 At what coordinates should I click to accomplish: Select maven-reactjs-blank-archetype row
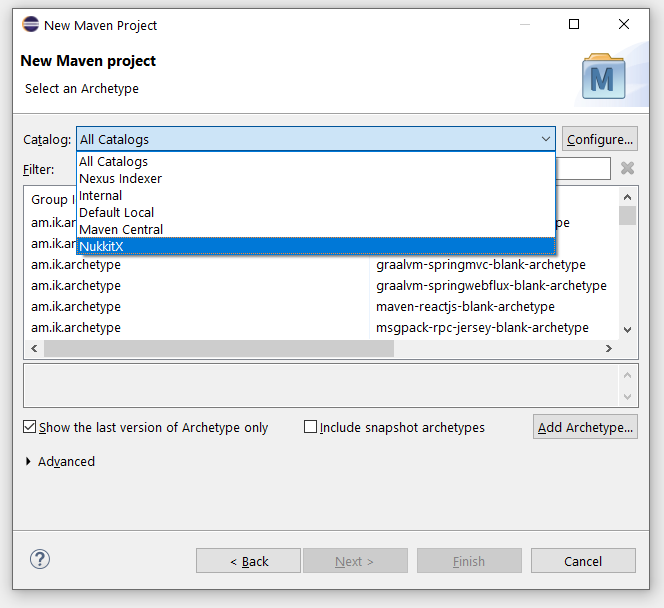[x=465, y=306]
